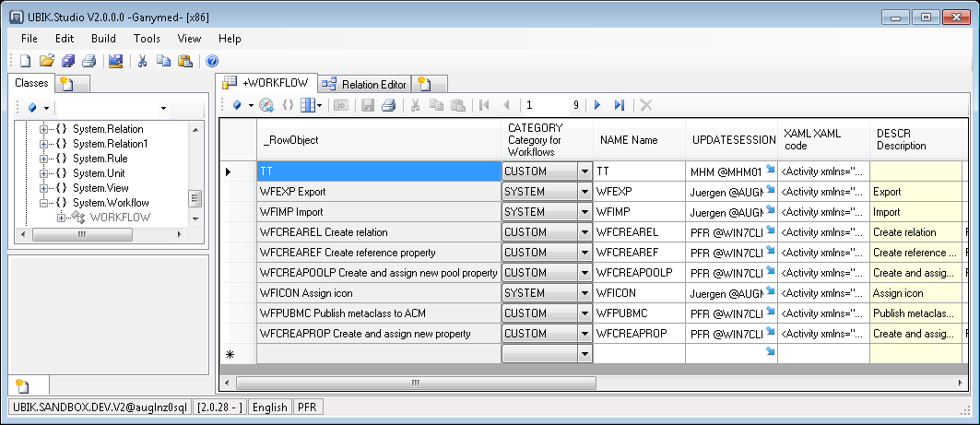Click the Help question mark icon
The image size is (980, 425).
[212, 62]
